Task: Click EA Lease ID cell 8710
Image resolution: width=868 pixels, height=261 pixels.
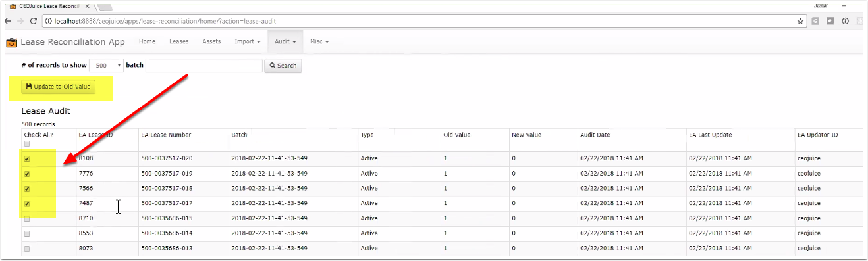Action: [x=85, y=218]
